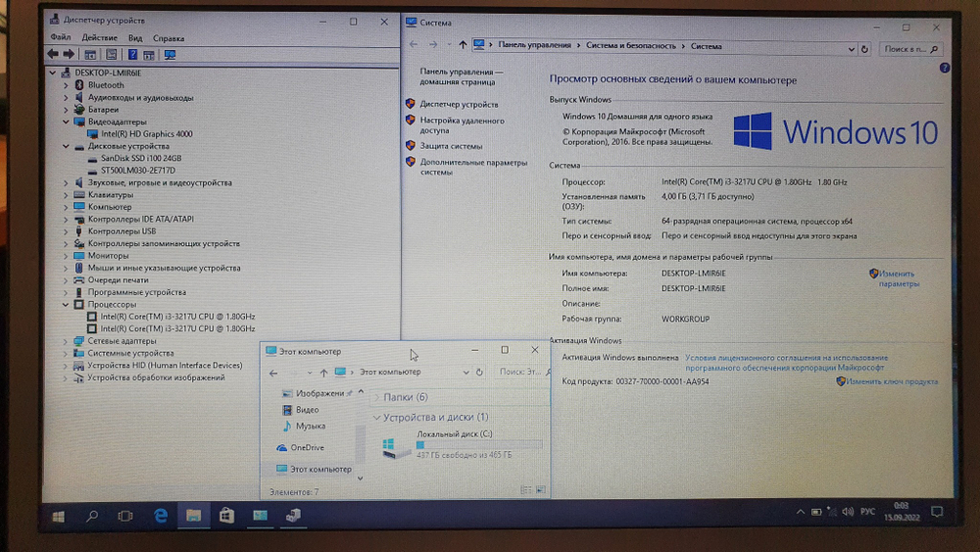Expand the Bluetooth device category

point(66,85)
